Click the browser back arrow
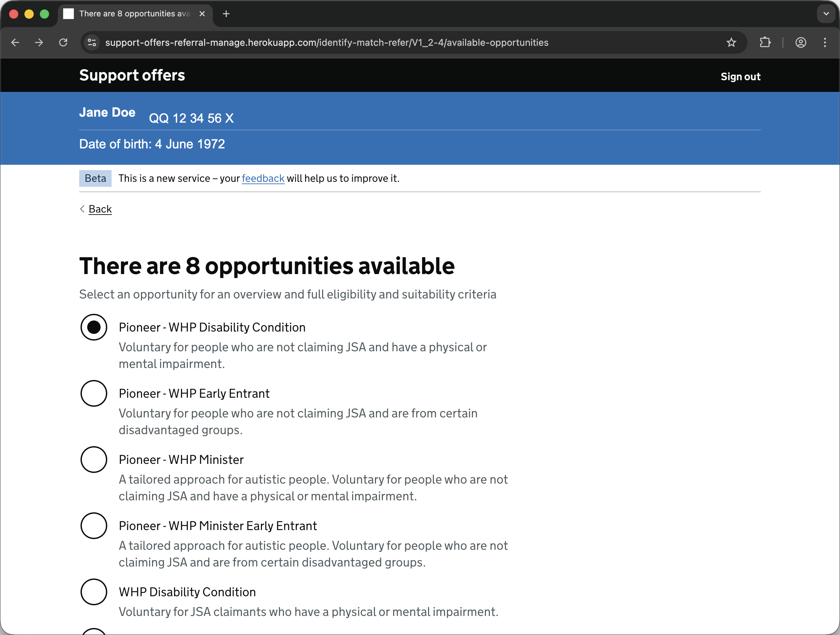 click(15, 42)
